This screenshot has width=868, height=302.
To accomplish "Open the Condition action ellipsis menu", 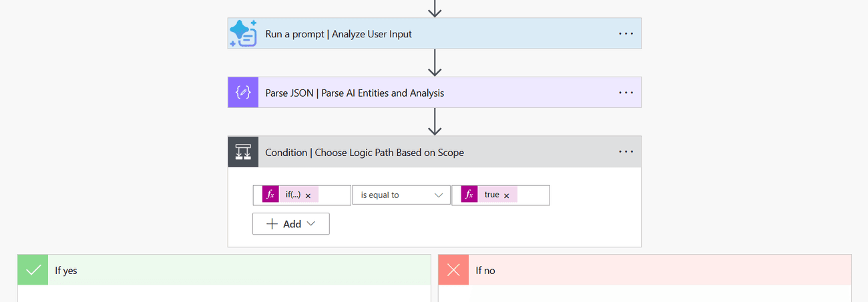I will click(626, 152).
